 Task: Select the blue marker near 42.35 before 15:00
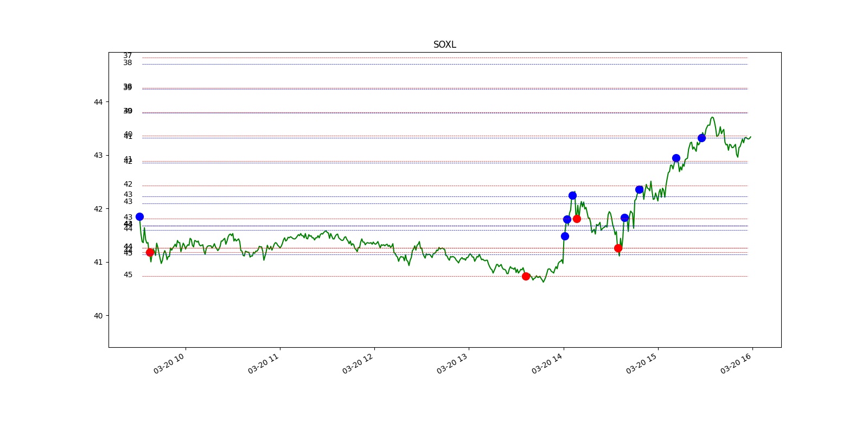tap(639, 189)
